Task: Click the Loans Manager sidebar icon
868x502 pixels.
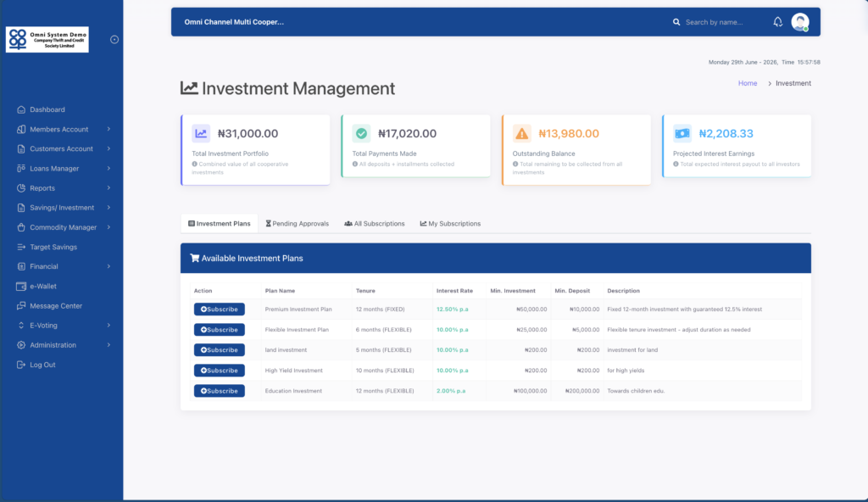Action: point(21,169)
